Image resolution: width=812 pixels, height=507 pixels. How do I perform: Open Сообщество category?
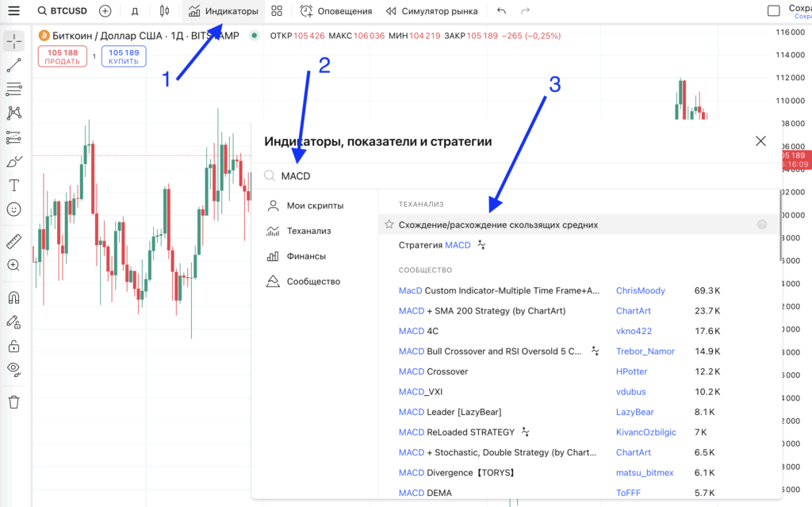[304, 282]
